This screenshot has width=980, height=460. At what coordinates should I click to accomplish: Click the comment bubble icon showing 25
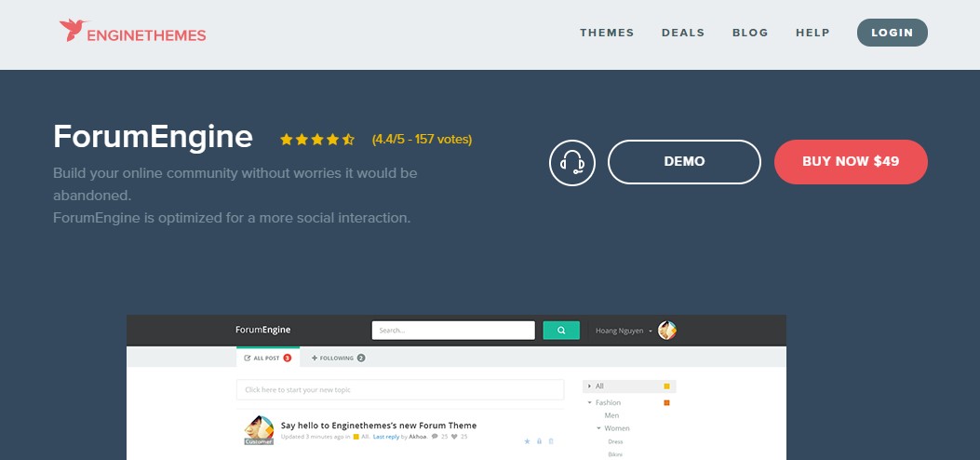pyautogui.click(x=435, y=436)
